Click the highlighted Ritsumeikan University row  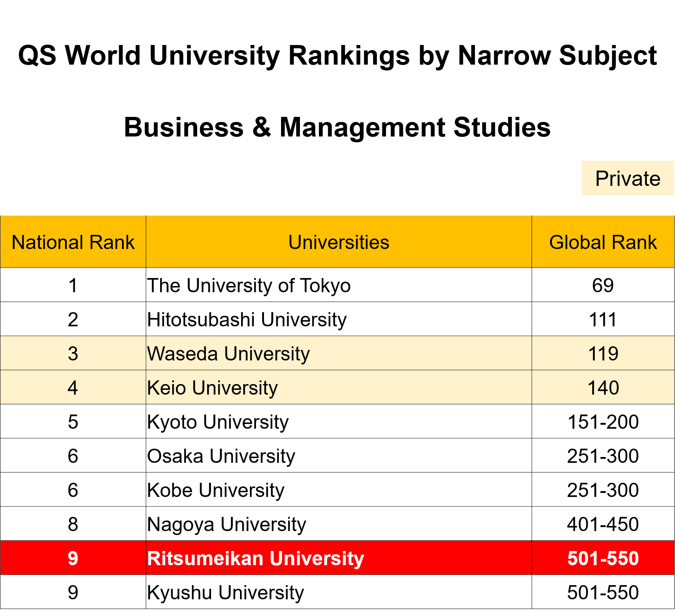pyautogui.click(x=255, y=558)
